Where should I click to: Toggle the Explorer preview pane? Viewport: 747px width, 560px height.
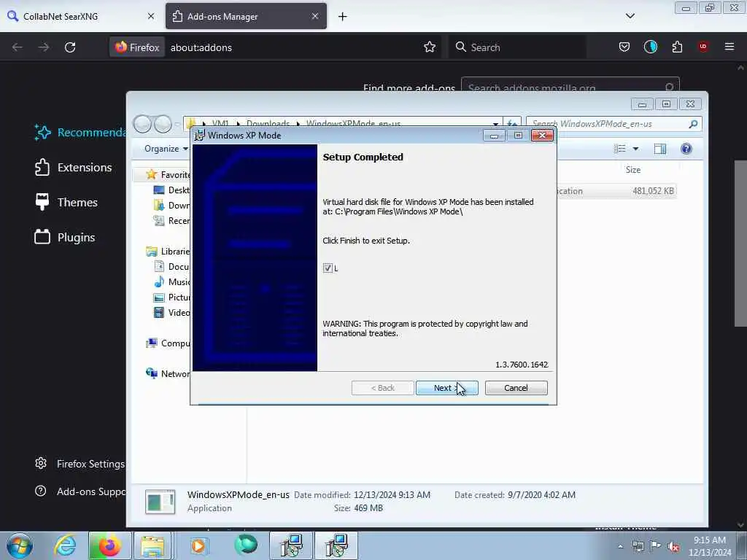click(659, 149)
